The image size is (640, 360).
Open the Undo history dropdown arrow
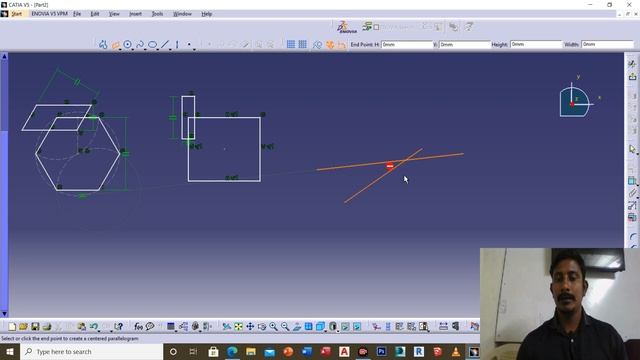coord(99,330)
